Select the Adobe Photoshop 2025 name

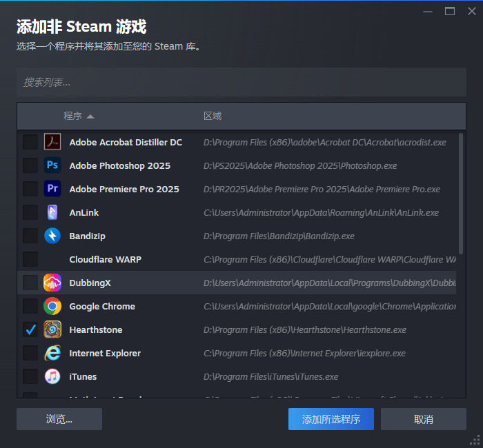[x=120, y=166]
